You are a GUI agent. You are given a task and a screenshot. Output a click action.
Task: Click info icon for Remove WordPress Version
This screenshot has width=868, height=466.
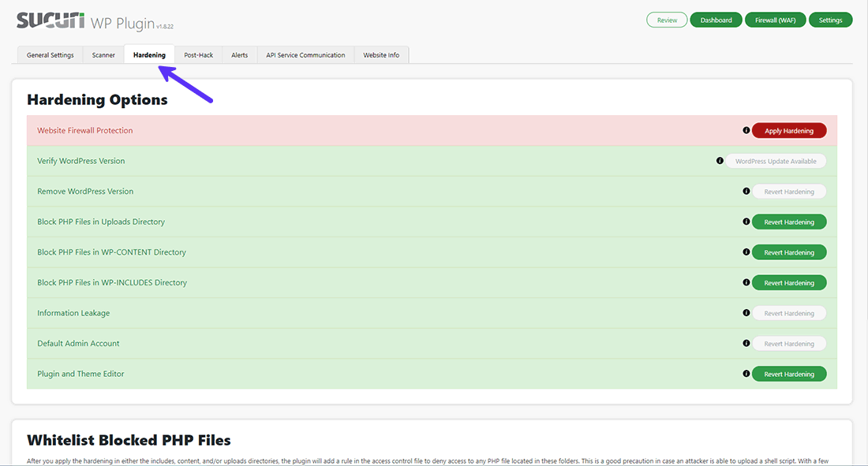(x=746, y=191)
